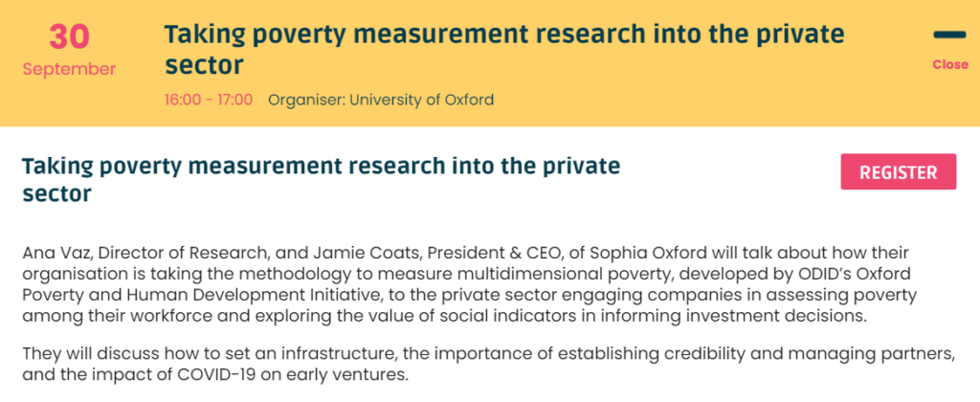Select the event title in the yellow header
Screen dimensions: 980x402
pos(503,49)
